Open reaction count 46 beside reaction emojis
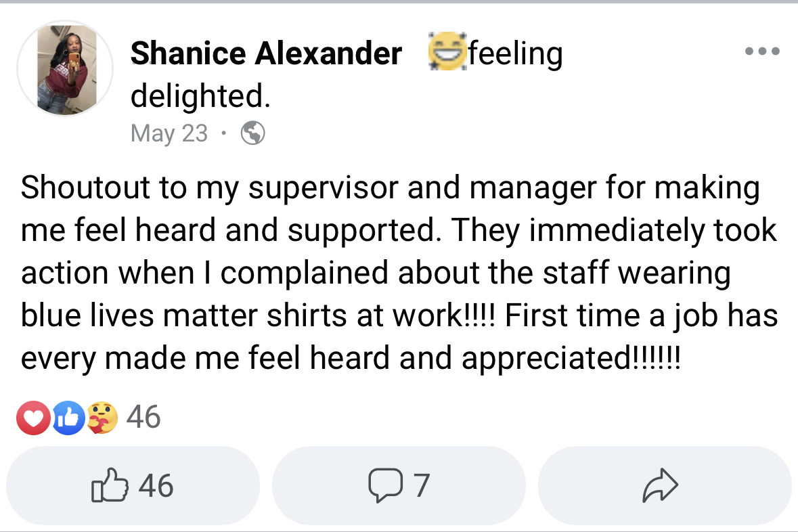The width and height of the screenshot is (798, 532). click(x=143, y=417)
